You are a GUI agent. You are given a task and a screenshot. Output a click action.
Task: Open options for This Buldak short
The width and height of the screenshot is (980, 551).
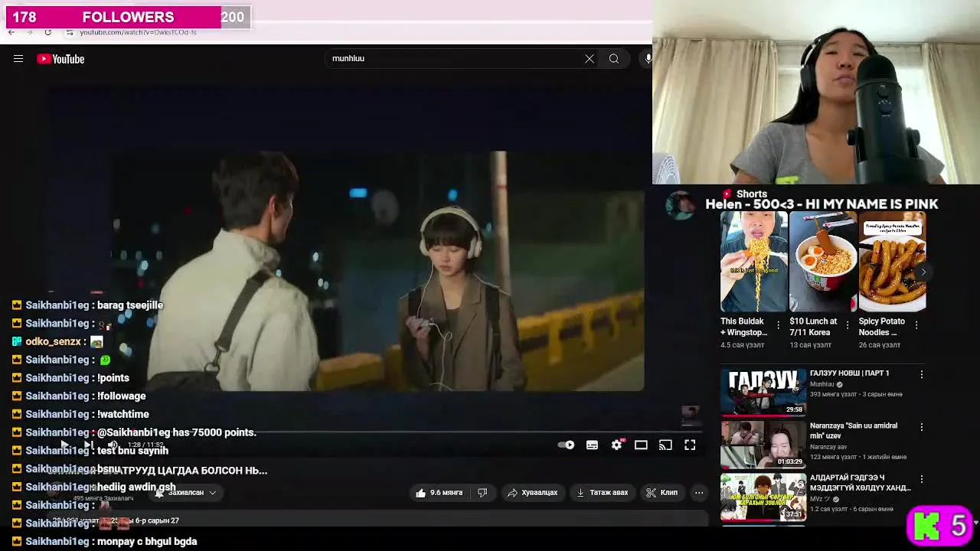click(779, 324)
